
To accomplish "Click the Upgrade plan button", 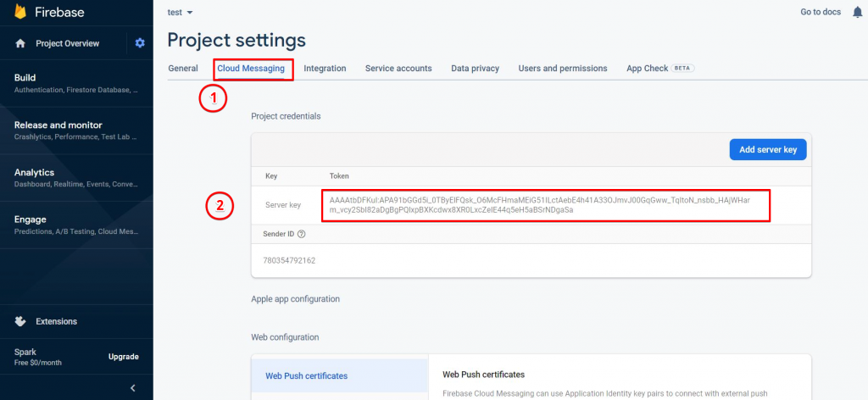I will [x=124, y=357].
